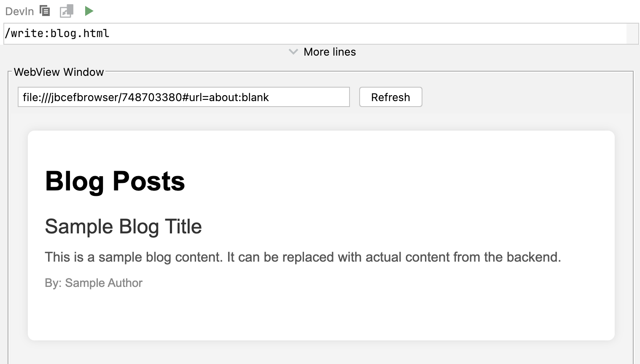Image resolution: width=640 pixels, height=364 pixels.
Task: Expand the More lines chevron arrow
Action: coord(293,52)
